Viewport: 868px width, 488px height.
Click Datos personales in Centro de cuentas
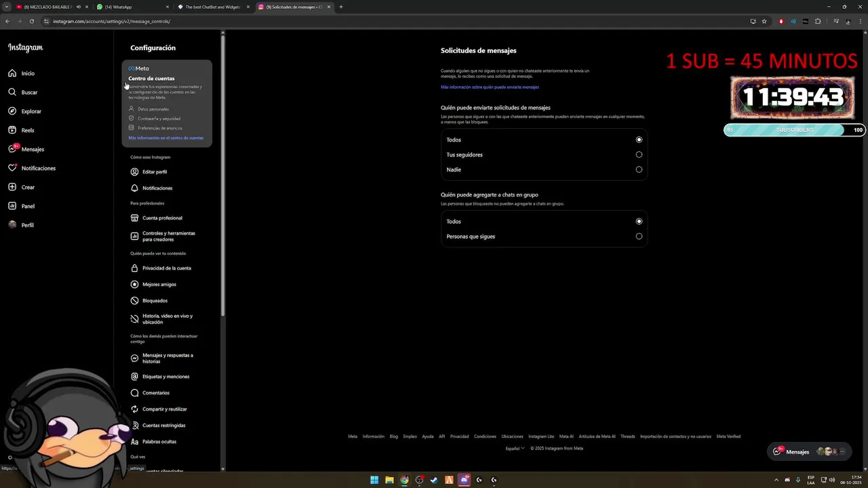click(x=153, y=109)
